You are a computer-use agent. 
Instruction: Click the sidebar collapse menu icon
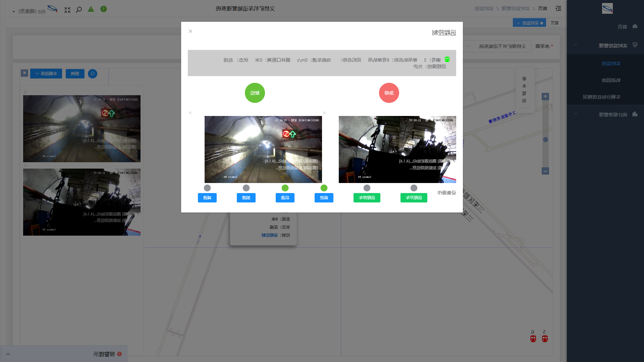pos(558,8)
